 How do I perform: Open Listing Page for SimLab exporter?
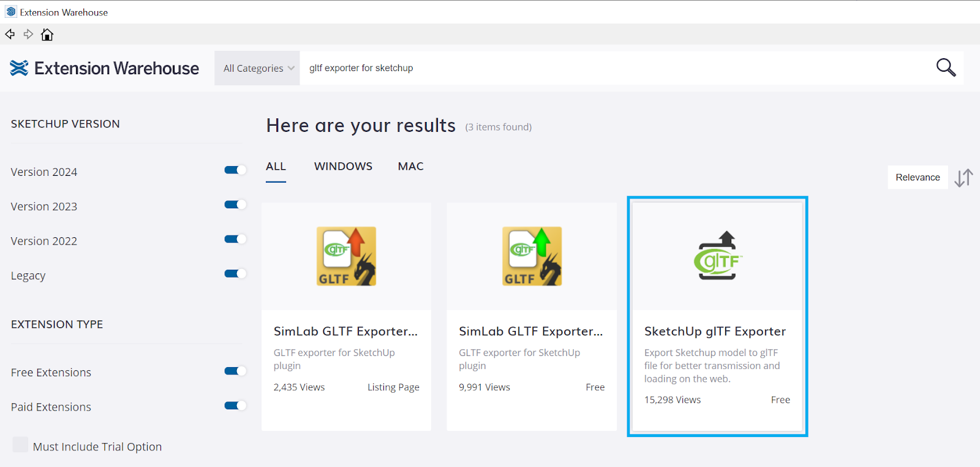click(393, 387)
